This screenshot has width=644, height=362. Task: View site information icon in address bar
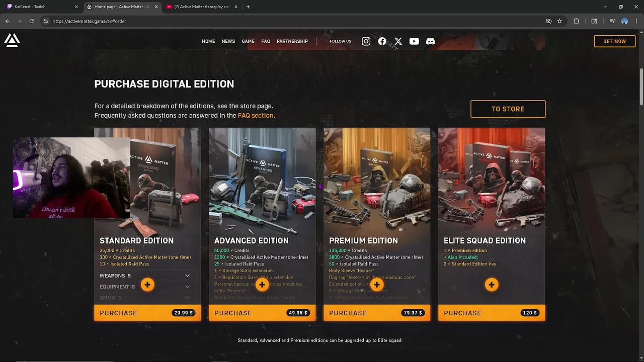[x=46, y=21]
